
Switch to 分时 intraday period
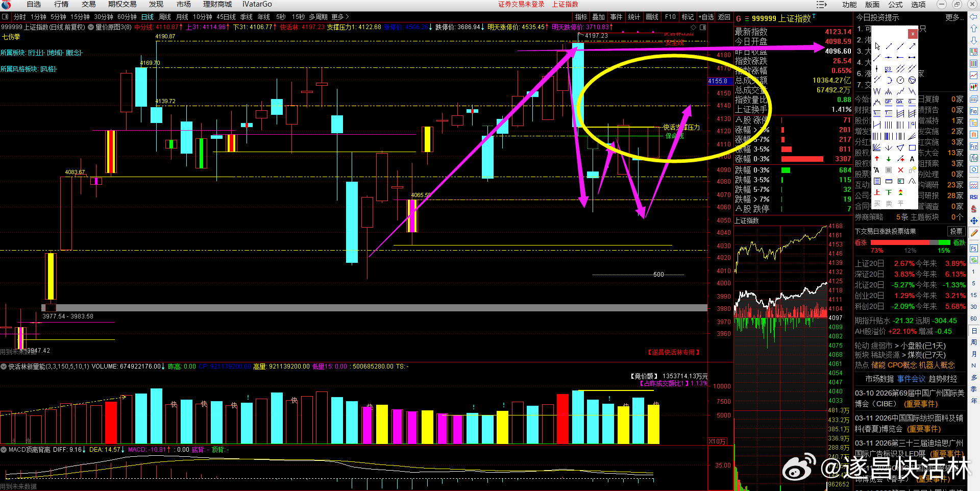pyautogui.click(x=19, y=17)
